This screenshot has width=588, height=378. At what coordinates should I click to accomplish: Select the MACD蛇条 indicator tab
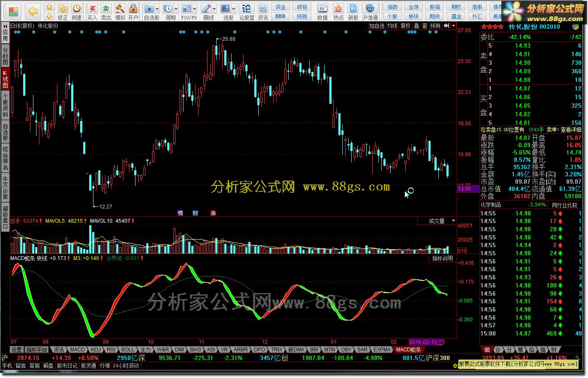point(408,350)
